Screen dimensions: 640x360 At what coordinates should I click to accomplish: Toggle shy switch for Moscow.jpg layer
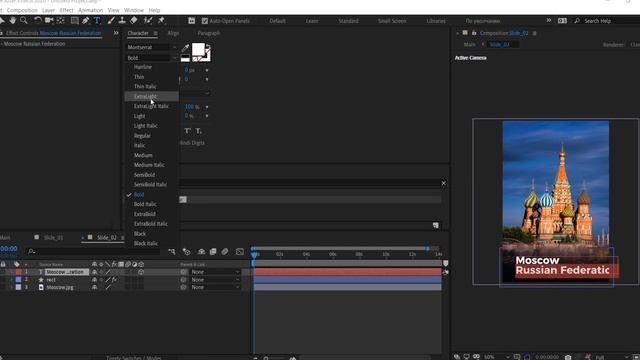[x=94, y=287]
